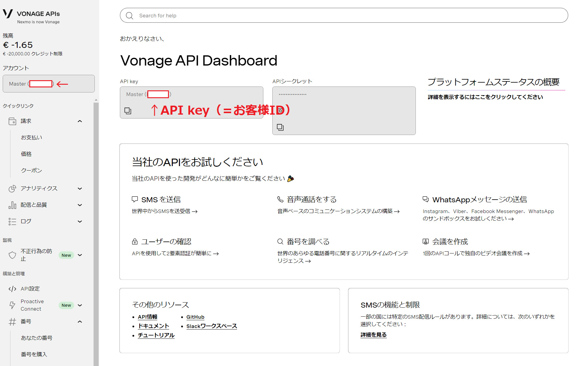Reveal the API secret with the eye icon
Screen dimensions: 588x366
coord(280,111)
